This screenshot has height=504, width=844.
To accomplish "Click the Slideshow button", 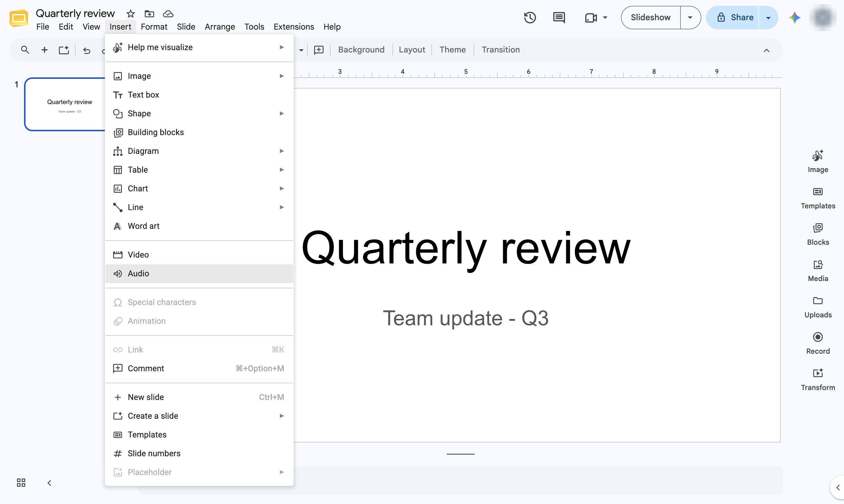I will pyautogui.click(x=650, y=17).
